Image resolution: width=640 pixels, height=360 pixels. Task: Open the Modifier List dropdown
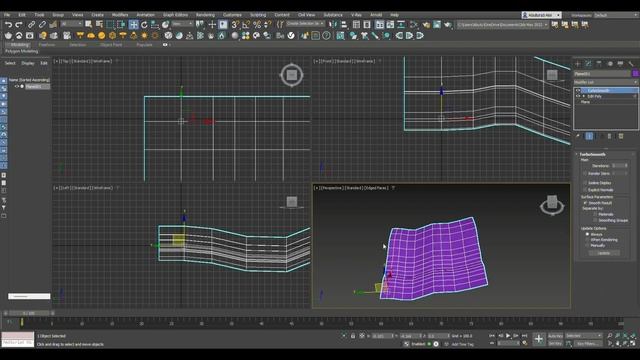(606, 82)
